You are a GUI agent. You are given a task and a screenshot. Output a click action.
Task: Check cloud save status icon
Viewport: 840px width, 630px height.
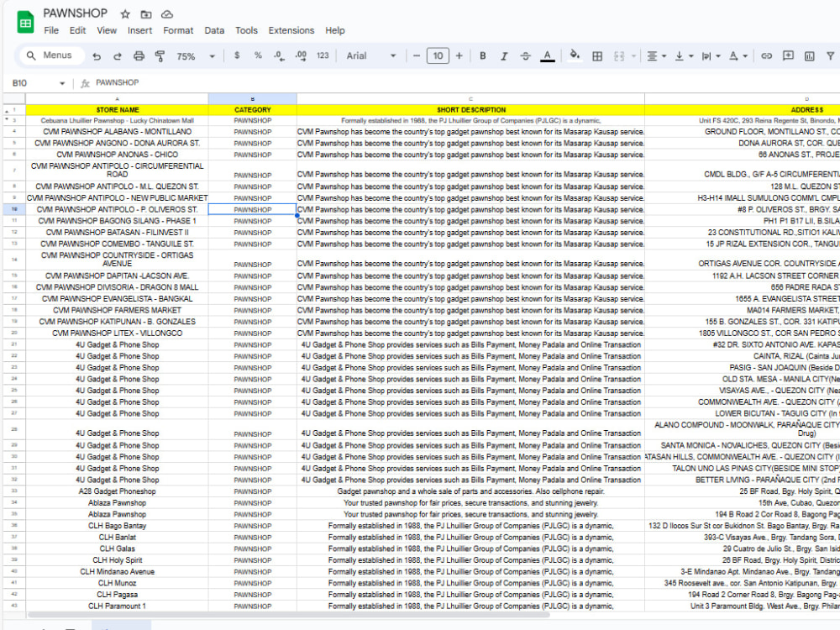tap(167, 14)
